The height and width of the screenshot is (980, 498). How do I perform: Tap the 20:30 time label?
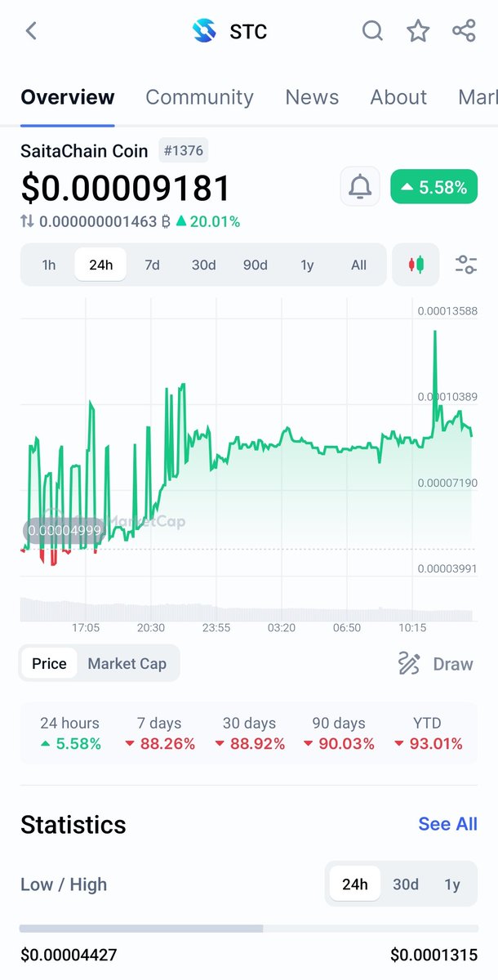(x=151, y=628)
